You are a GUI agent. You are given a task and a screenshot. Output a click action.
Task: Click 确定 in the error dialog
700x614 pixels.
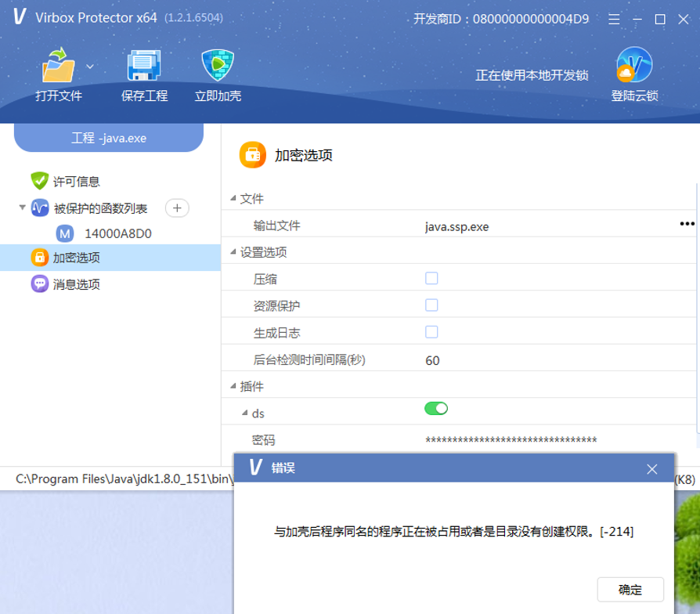point(630,590)
